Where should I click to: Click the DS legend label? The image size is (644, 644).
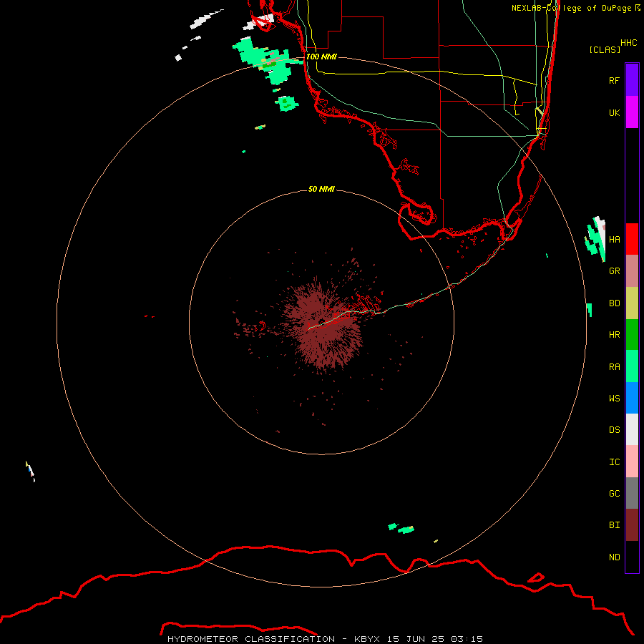pyautogui.click(x=614, y=429)
